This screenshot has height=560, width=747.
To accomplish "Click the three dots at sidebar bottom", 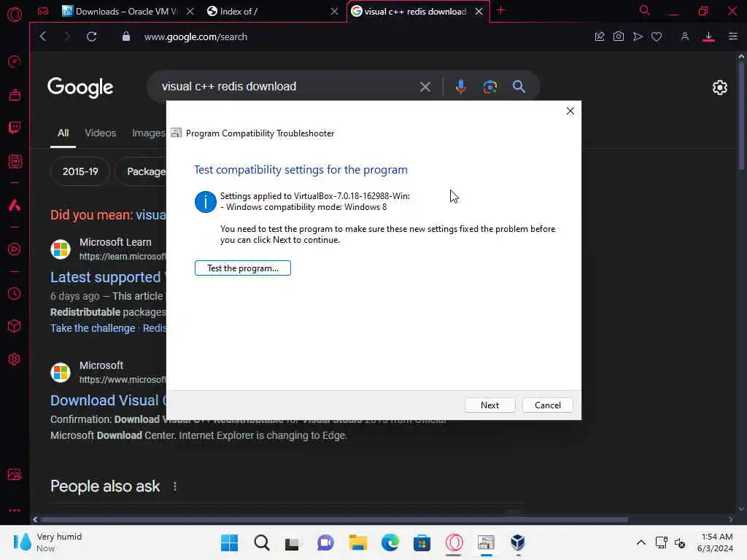I will 15,510.
